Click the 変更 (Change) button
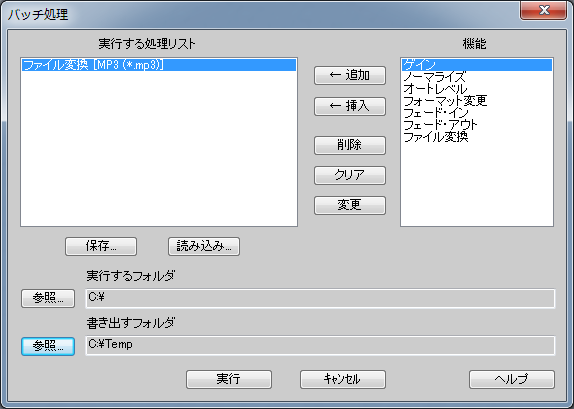The image size is (574, 409). point(350,205)
